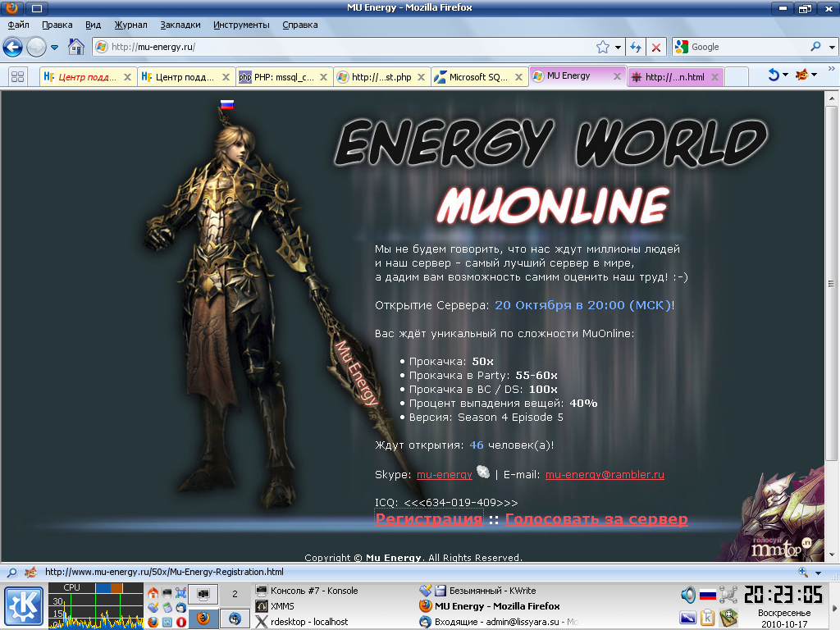Screen dimensions: 840x630
Task: Switch to virtual desktop 4
Action: coord(235,619)
